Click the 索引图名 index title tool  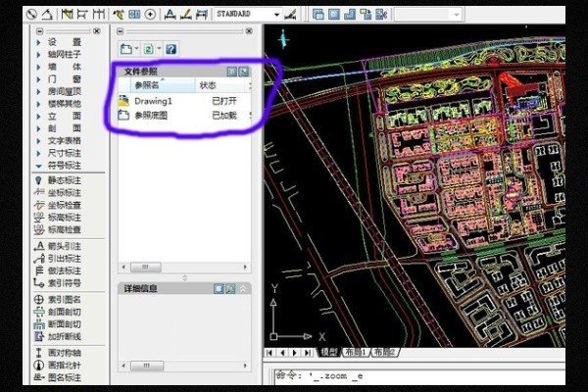[x=67, y=298]
